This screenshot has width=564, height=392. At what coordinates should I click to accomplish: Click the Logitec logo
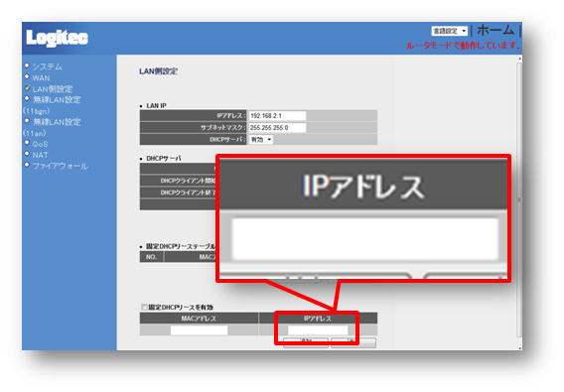click(57, 38)
